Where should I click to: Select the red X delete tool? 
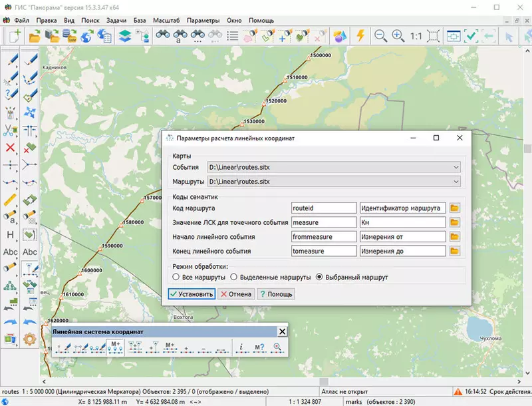11,147
